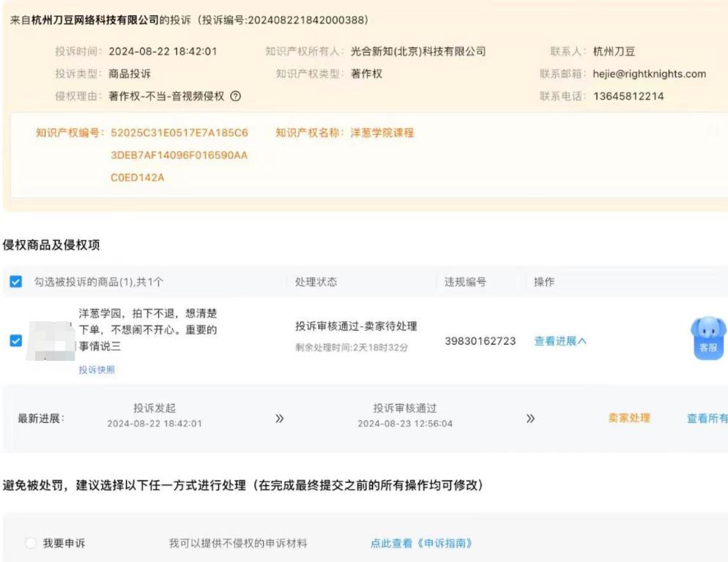The image size is (728, 562).
Task: Click double chevron after 投诉发起 step
Action: coord(279,419)
